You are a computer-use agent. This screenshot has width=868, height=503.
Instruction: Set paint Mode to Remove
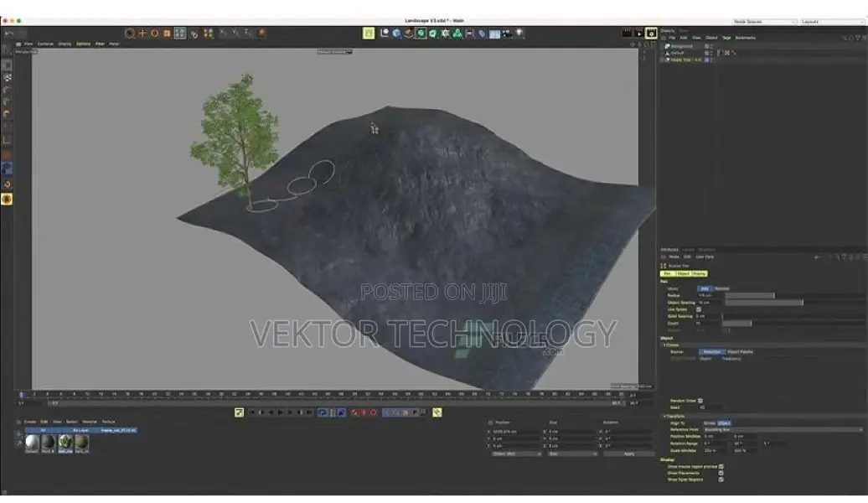(722, 288)
